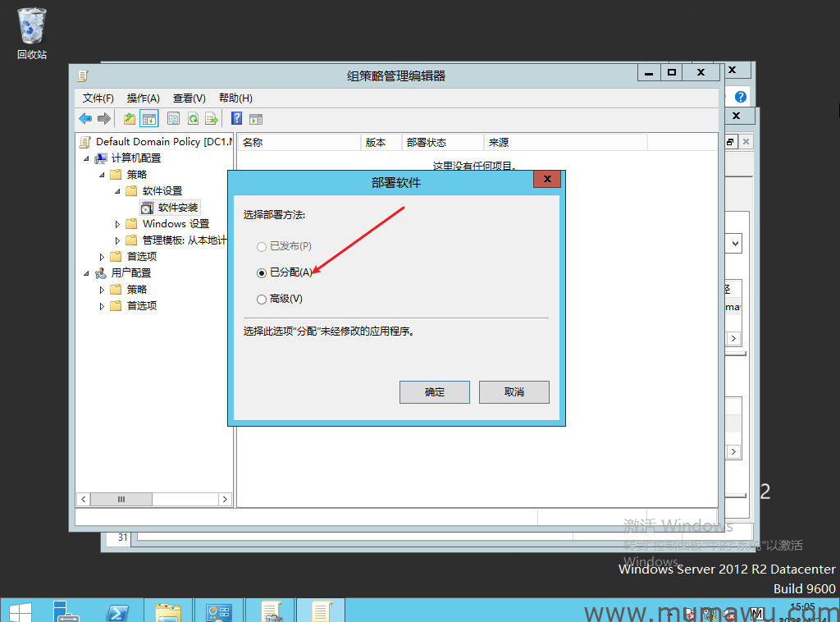
Task: Select the disabled 已发布(P) radio option
Action: [262, 246]
